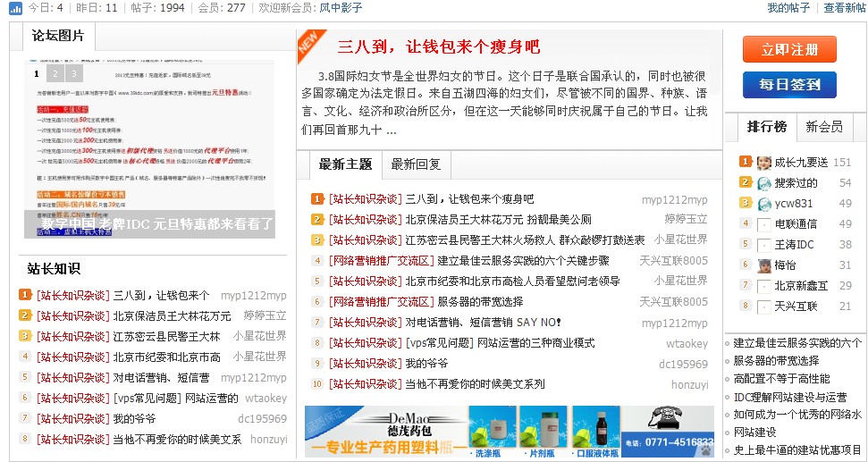868x462 pixels.
Task: Open 北京保洁员王大林花万元 in 站长知识 list
Action: point(173,316)
